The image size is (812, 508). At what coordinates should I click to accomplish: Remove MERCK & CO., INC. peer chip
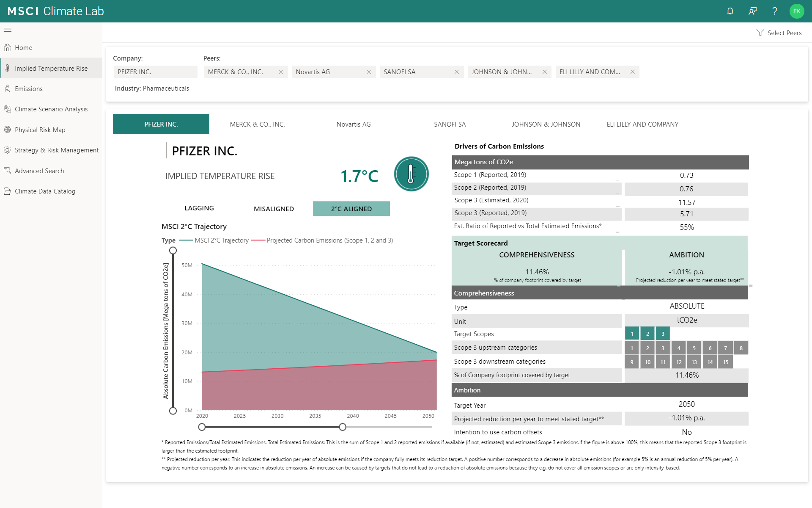[281, 72]
